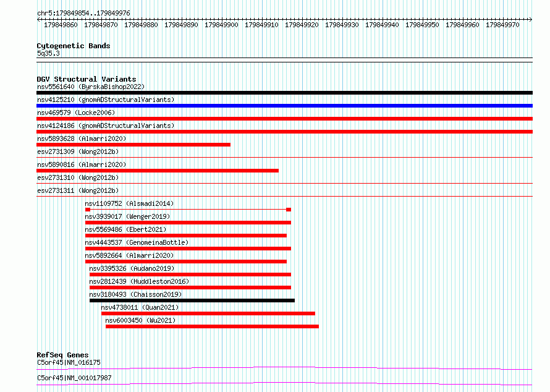Click the nsv3939017 (Wenger2019) label

click(127, 216)
